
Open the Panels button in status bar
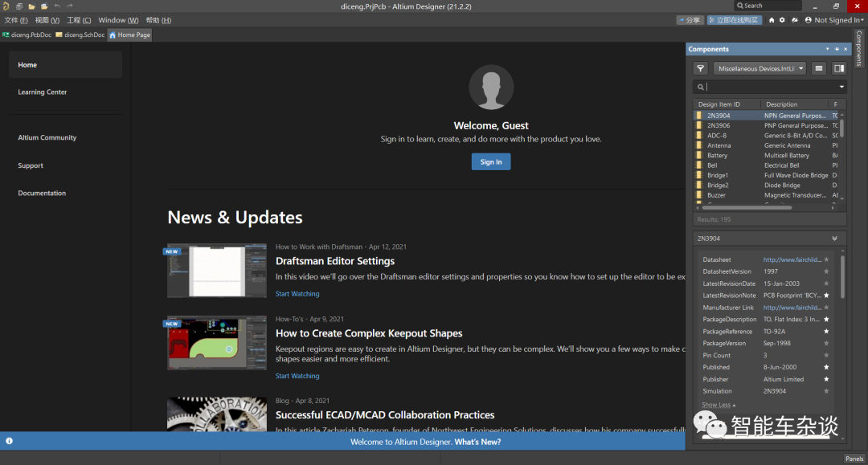point(854,459)
